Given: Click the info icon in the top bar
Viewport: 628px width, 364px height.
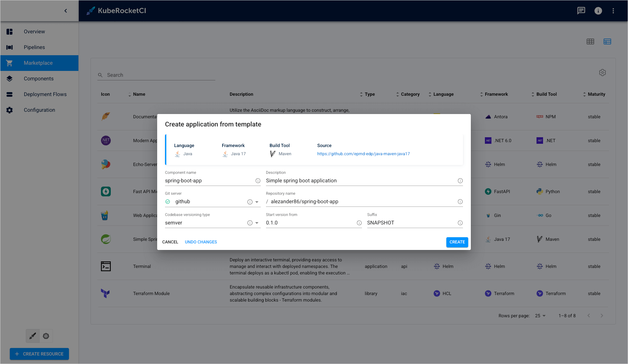Looking at the screenshot, I should pyautogui.click(x=598, y=10).
